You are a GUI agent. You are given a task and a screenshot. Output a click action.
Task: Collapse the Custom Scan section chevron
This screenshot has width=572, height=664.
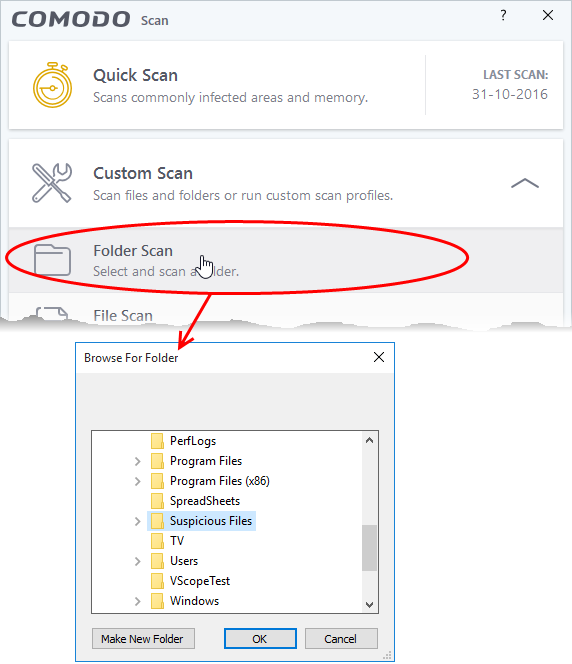(x=525, y=183)
